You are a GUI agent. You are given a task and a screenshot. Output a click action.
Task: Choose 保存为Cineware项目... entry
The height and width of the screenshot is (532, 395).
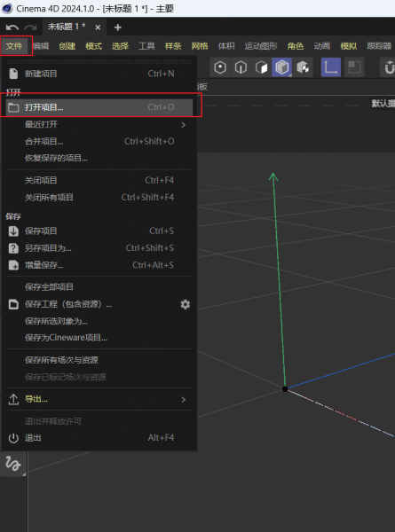coord(99,338)
